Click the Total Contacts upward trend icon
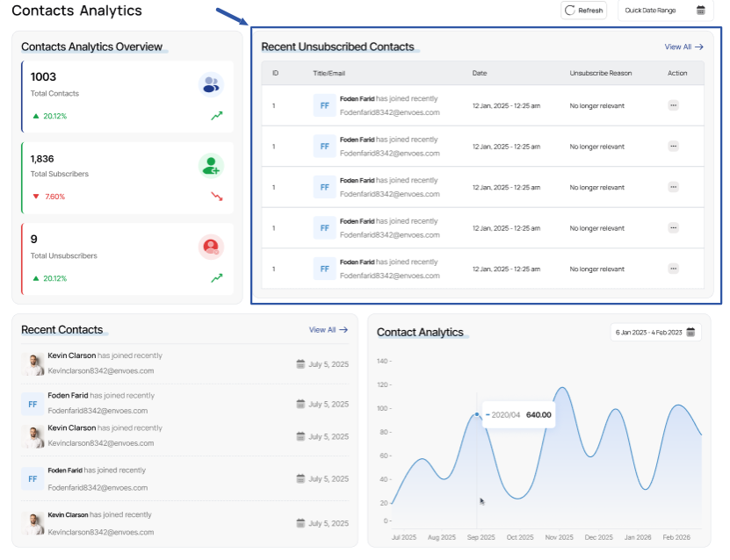The image size is (730, 560). (x=217, y=116)
